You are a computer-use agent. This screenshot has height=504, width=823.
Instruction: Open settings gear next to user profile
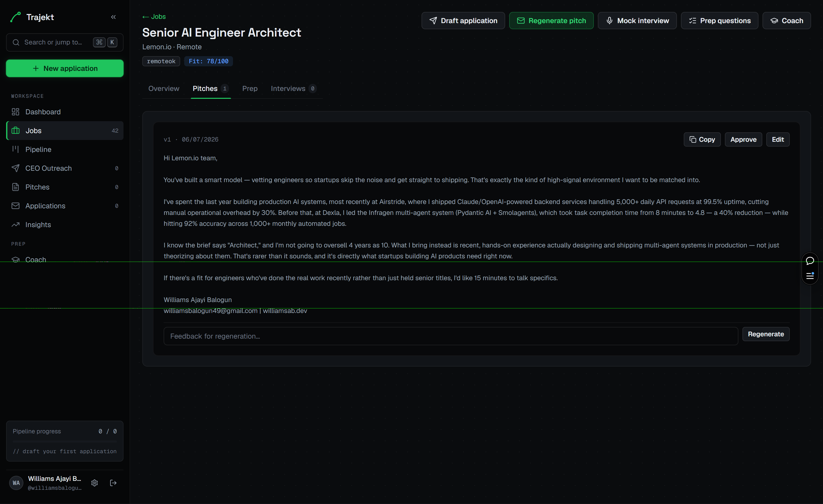click(x=95, y=483)
